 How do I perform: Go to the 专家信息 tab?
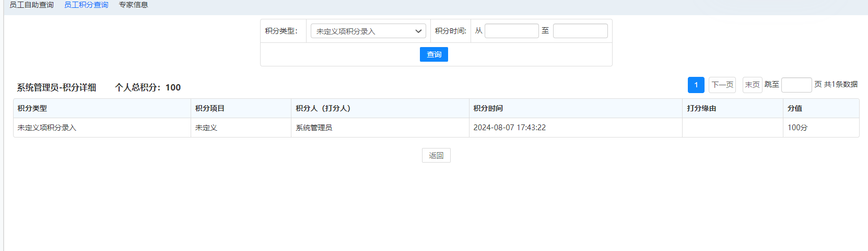coord(133,5)
